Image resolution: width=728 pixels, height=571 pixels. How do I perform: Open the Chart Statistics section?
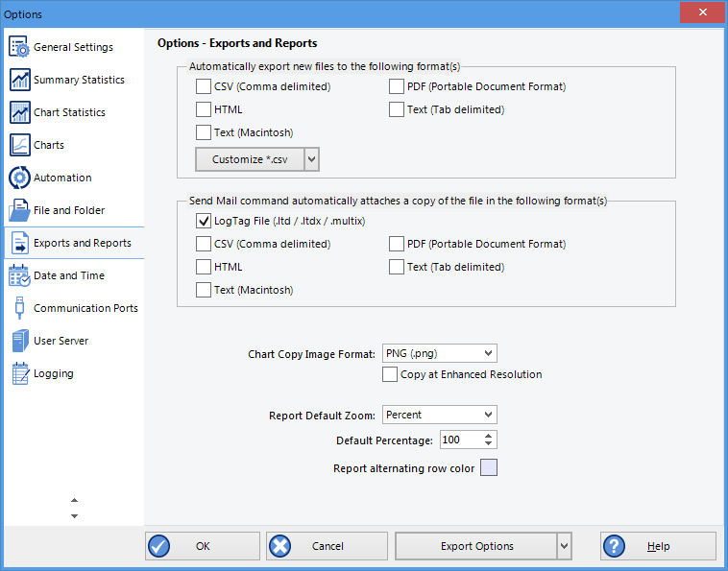[74, 112]
